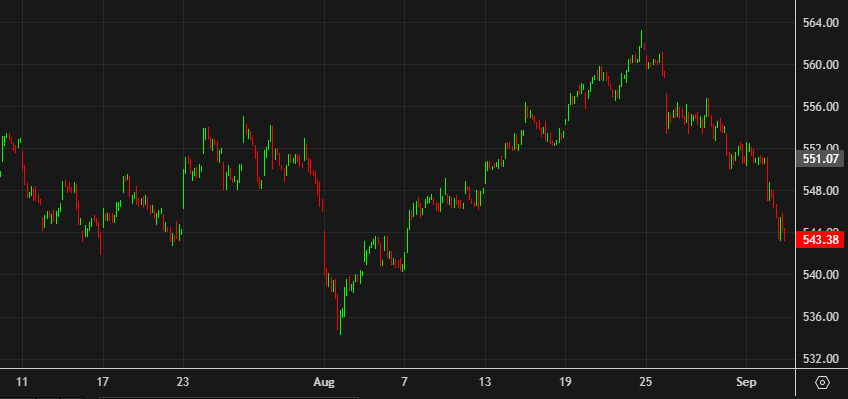Select the 532.00 price axis label
The width and height of the screenshot is (848, 399).
pos(821,359)
